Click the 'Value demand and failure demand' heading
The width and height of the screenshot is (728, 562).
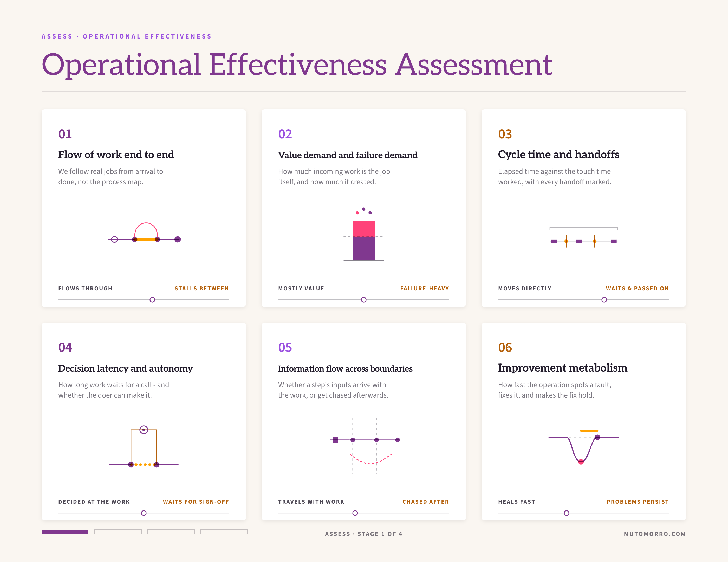point(348,155)
